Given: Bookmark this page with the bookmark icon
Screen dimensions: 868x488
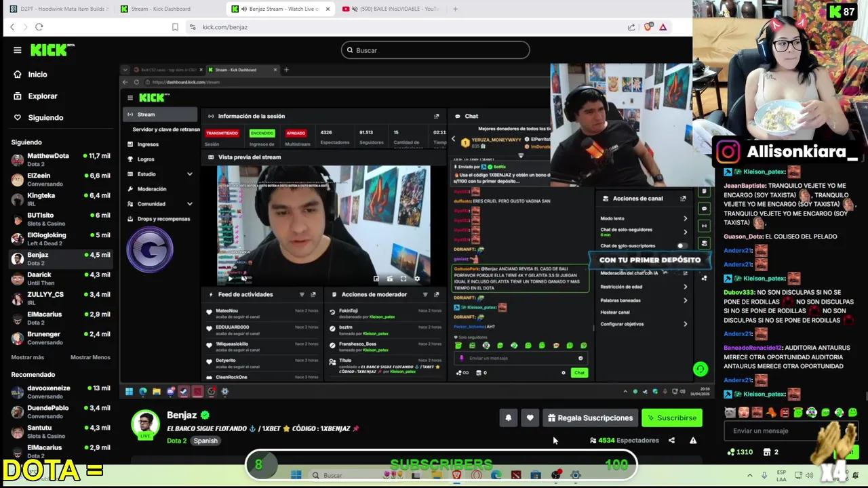Looking at the screenshot, I should 175,27.
